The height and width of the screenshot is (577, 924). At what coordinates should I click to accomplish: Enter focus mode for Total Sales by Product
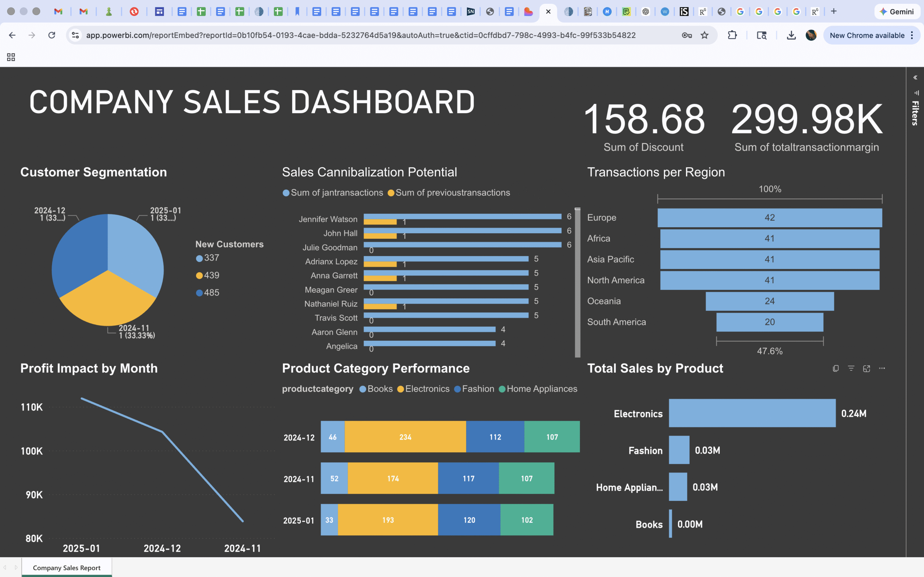pos(866,368)
